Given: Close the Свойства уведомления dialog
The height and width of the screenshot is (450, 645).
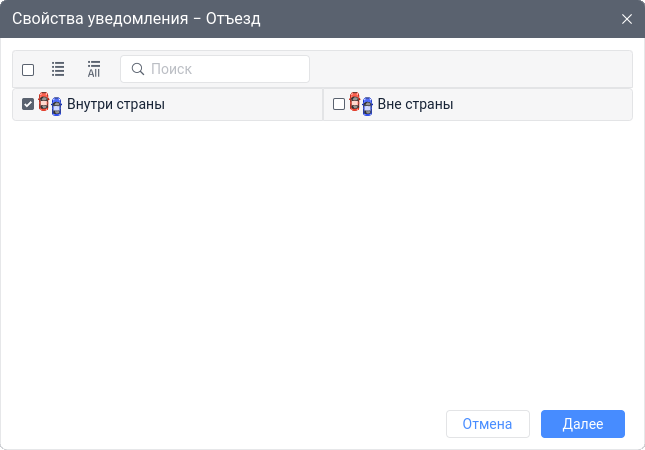Looking at the screenshot, I should 627,19.
